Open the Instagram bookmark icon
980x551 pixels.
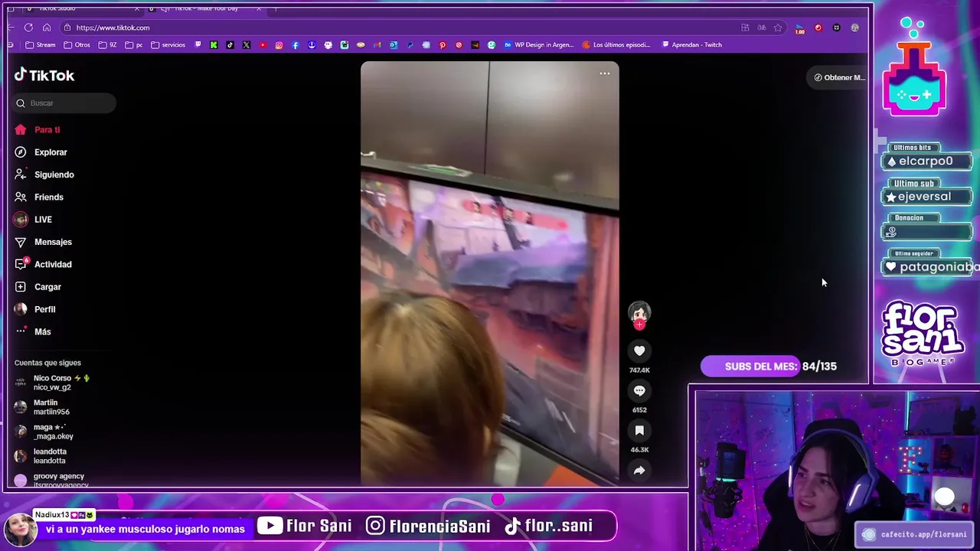coord(279,44)
